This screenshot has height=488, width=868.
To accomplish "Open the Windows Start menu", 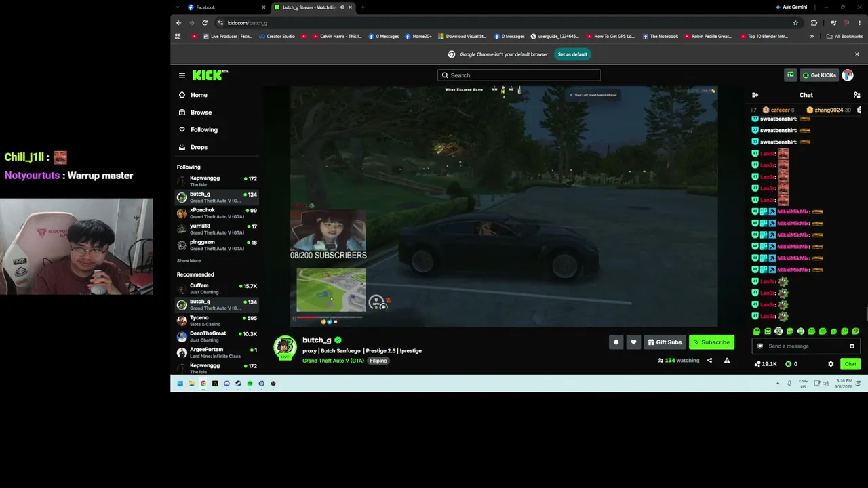I will 180,384.
